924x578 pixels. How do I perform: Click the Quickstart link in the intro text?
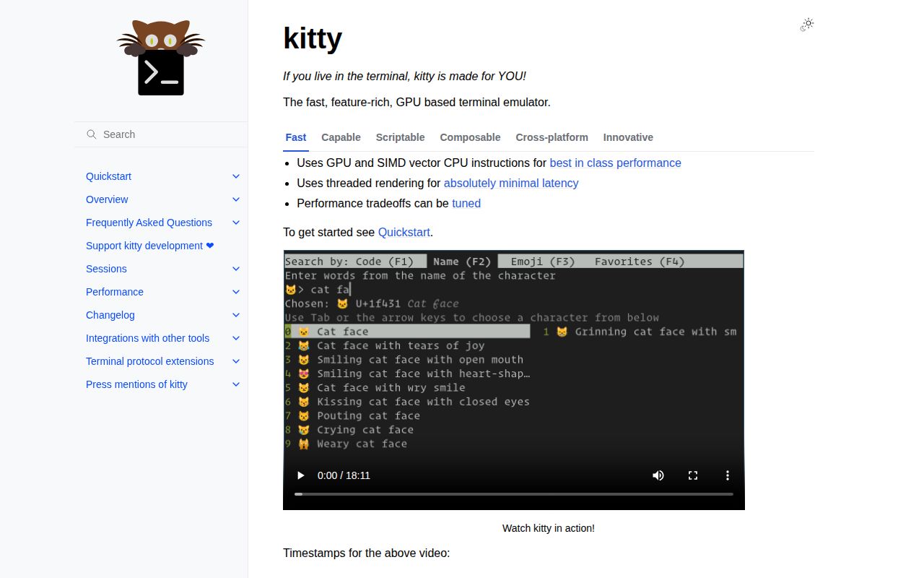coord(404,232)
